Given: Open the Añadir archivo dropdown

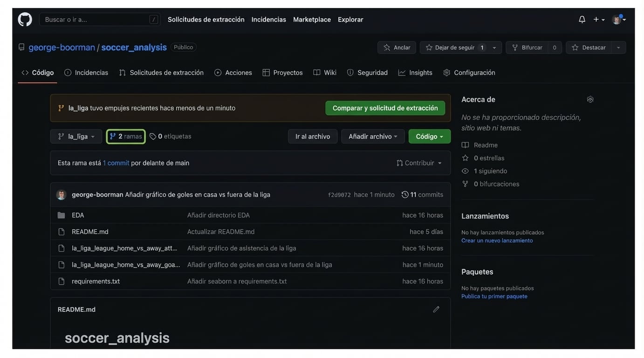Looking at the screenshot, I should coord(373,137).
